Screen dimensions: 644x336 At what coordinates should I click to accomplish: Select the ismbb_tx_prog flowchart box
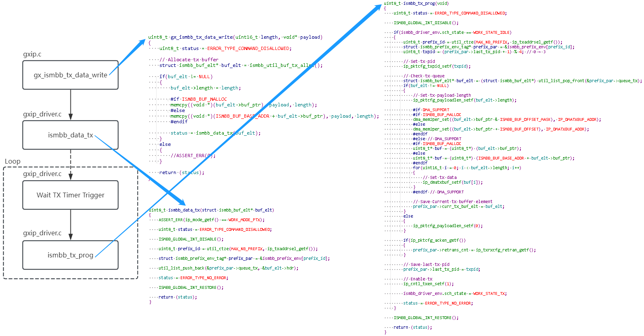[70, 255]
